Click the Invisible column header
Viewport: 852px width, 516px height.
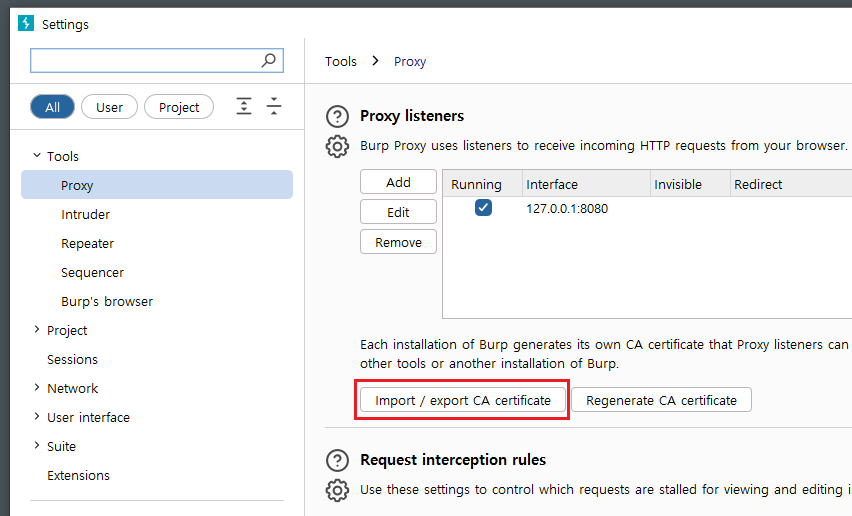pos(690,184)
